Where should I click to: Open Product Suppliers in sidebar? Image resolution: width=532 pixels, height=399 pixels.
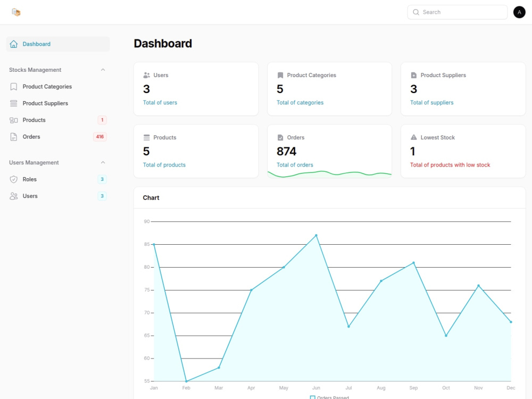[58, 104]
